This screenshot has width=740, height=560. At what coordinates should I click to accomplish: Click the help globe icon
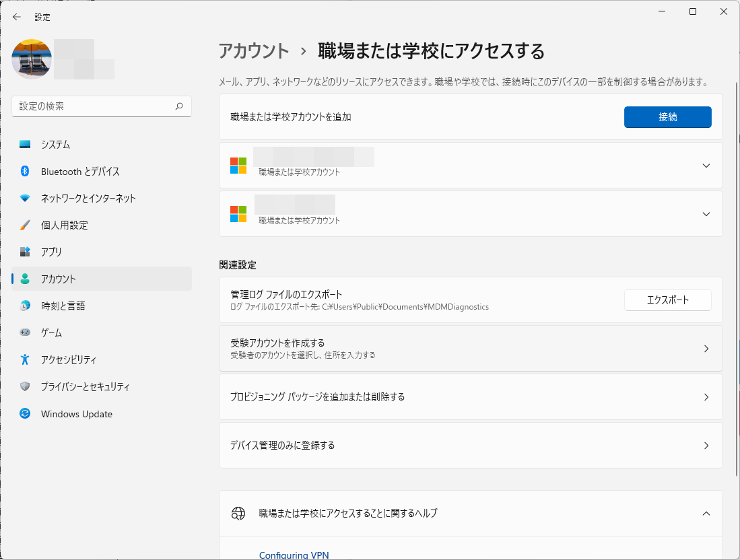pos(238,513)
